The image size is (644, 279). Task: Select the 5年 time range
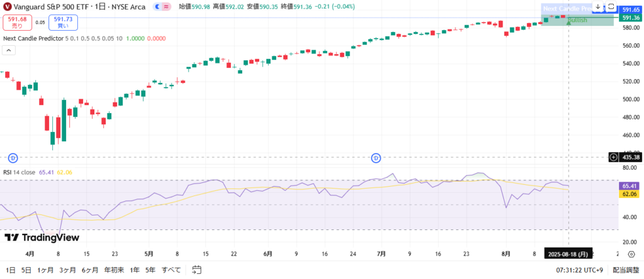pos(150,270)
